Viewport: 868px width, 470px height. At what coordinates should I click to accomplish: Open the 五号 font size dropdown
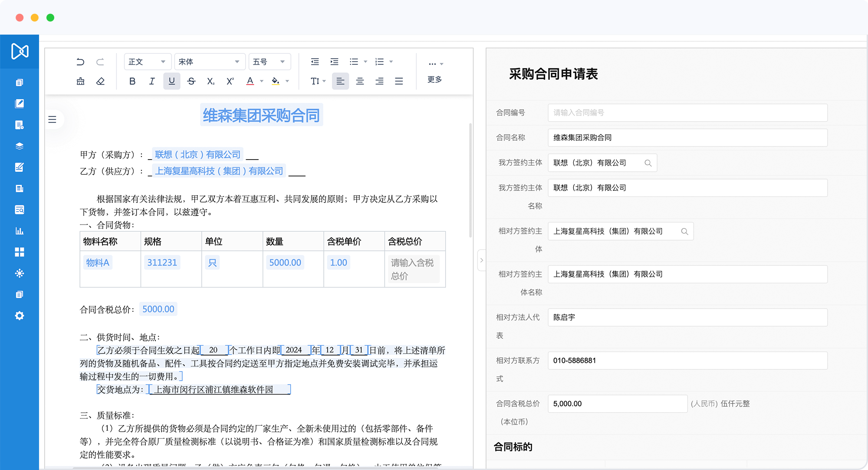(269, 62)
